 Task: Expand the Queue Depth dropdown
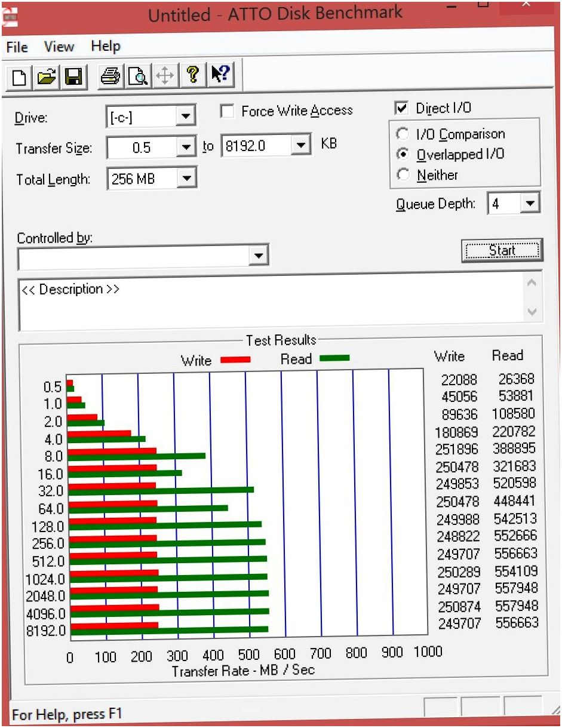530,204
